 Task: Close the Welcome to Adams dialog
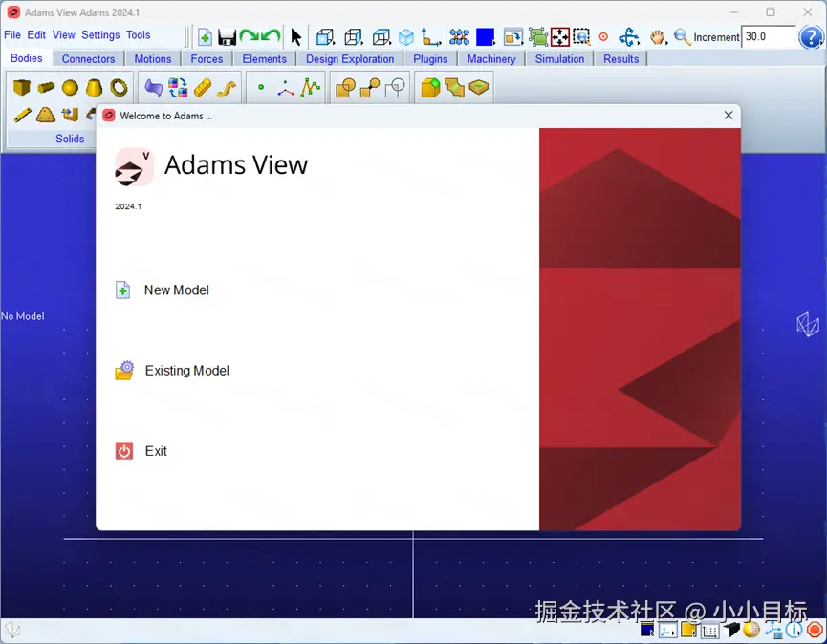[729, 115]
